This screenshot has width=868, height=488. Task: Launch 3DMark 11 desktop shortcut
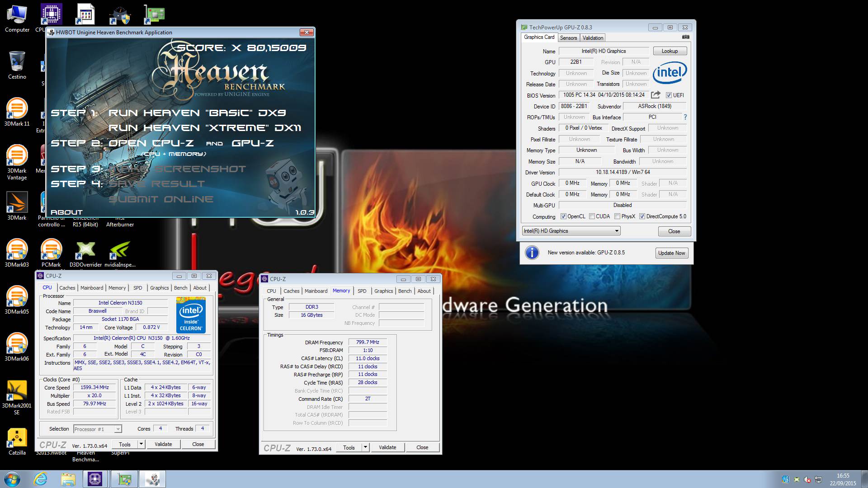click(17, 112)
